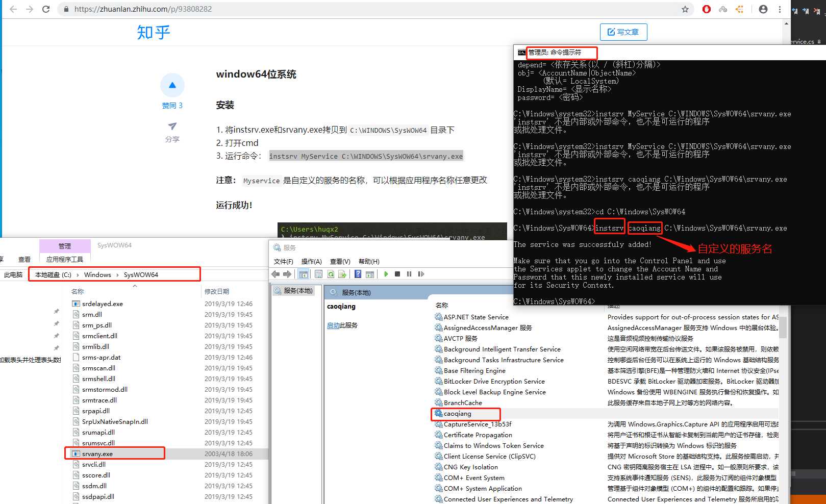
Task: Click the green Refresh icon in Services toolbar
Action: [x=331, y=274]
